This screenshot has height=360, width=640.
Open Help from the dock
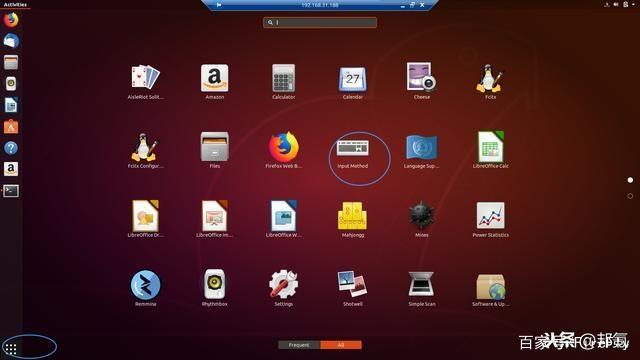11,148
